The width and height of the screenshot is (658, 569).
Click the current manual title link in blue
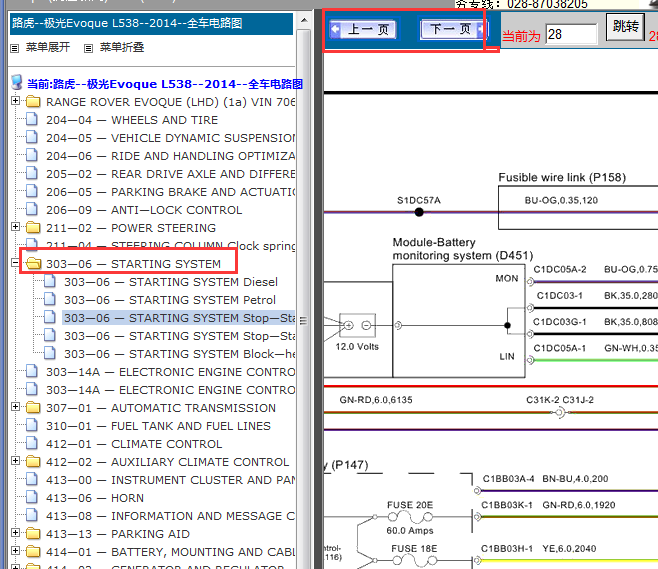coord(165,84)
